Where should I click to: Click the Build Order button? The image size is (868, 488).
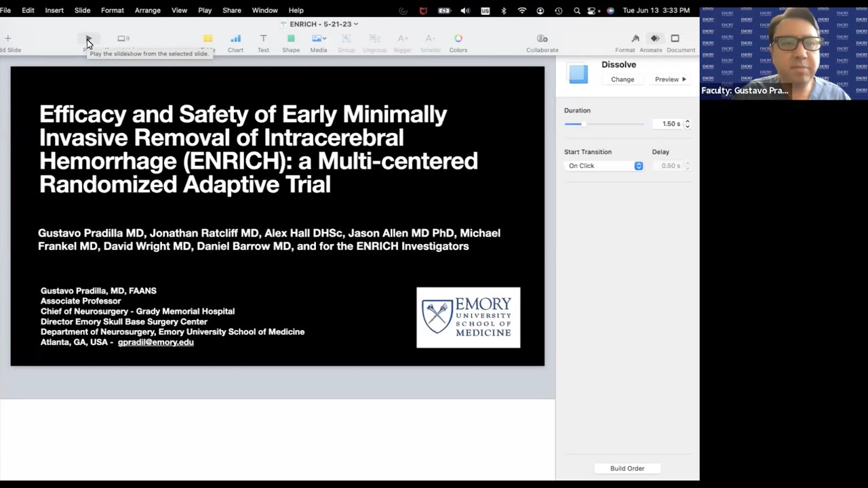click(x=627, y=468)
